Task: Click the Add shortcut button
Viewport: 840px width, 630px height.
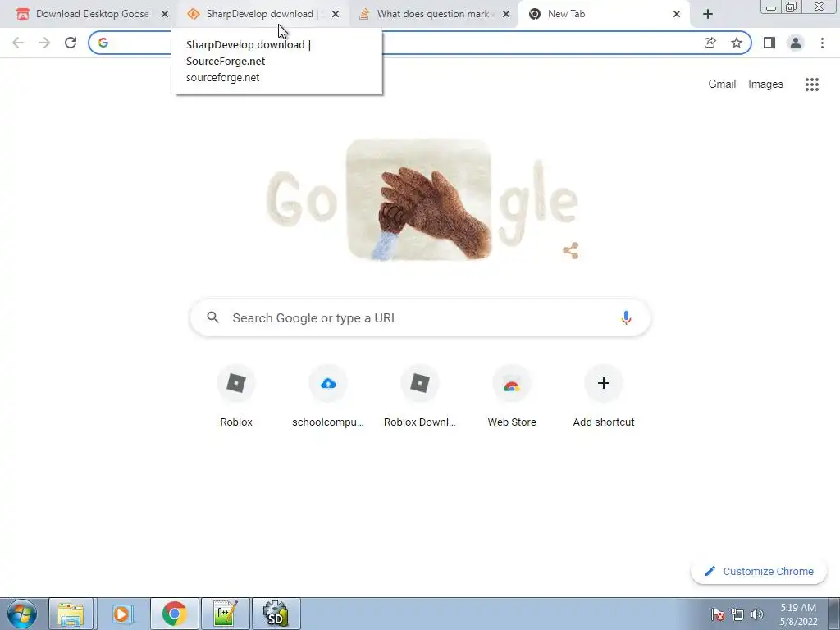Action: pyautogui.click(x=604, y=397)
